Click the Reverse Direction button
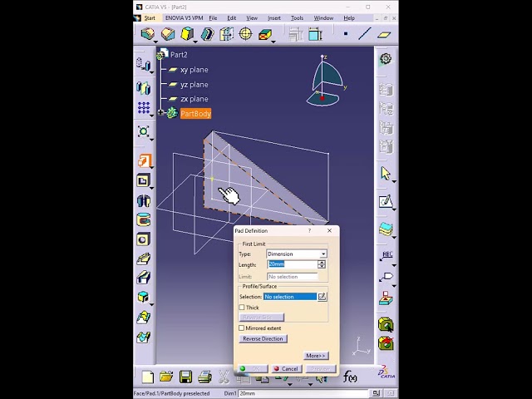Screen dimensions: 532x399 (x=263, y=338)
